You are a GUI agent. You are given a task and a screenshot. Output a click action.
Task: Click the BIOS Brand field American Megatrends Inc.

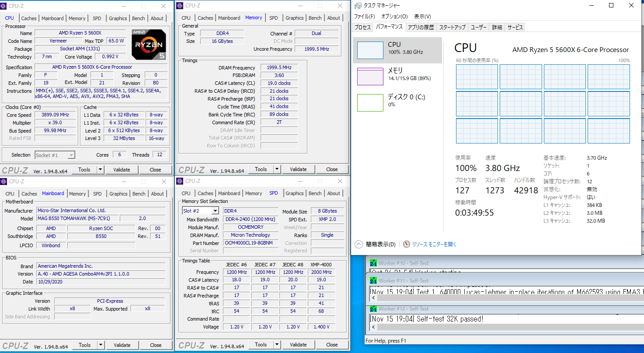coord(101,266)
